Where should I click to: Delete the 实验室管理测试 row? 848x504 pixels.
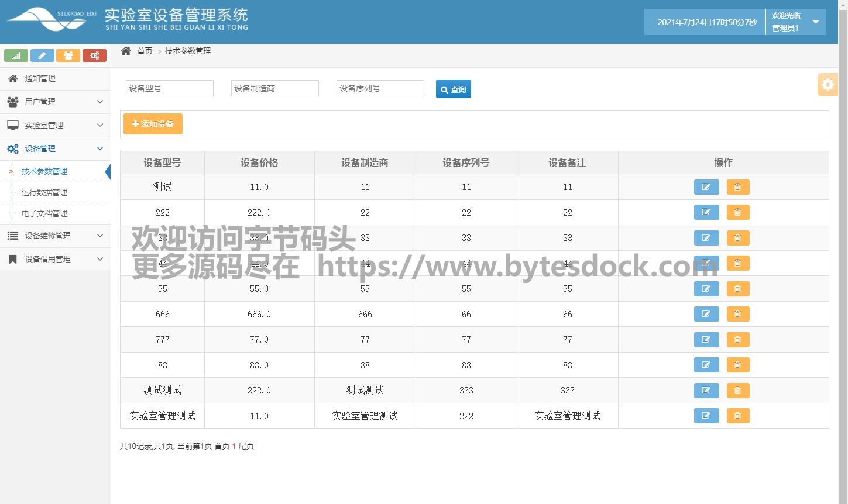737,416
